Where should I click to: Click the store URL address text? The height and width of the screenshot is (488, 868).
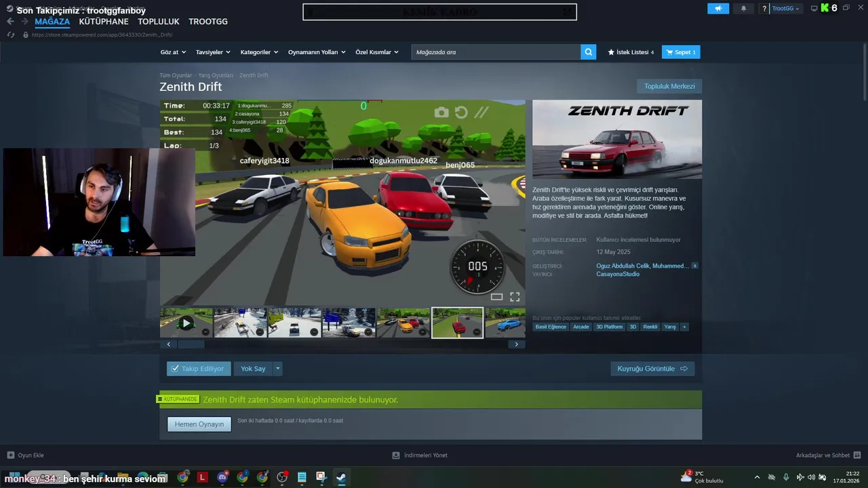point(102,35)
